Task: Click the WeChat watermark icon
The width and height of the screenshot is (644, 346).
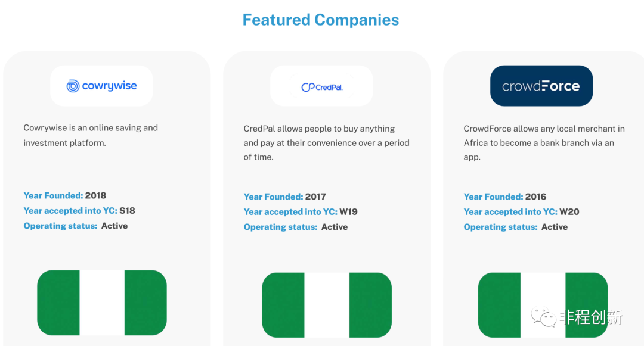Action: tap(543, 316)
